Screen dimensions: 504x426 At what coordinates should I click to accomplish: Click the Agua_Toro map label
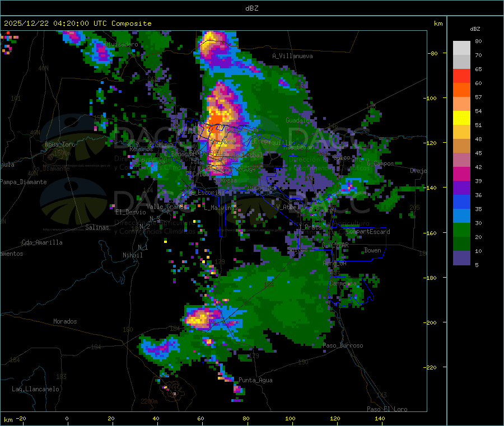[60, 144]
